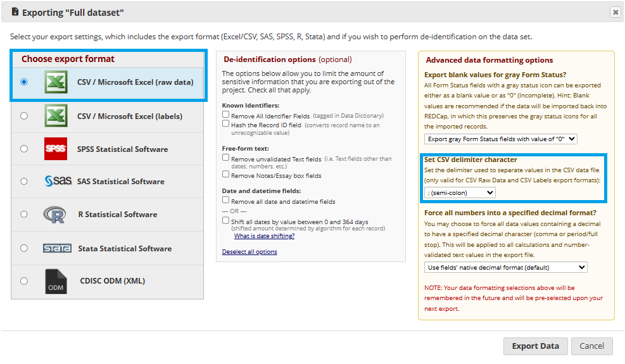Viewport: 625px width, 364px height.
Task: Check Hash the Record ID field
Action: (x=226, y=124)
